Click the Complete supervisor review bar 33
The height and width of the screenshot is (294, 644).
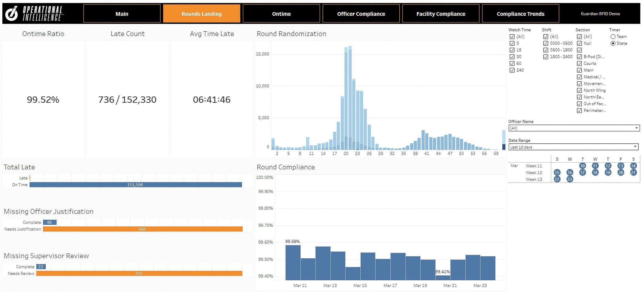tap(41, 267)
